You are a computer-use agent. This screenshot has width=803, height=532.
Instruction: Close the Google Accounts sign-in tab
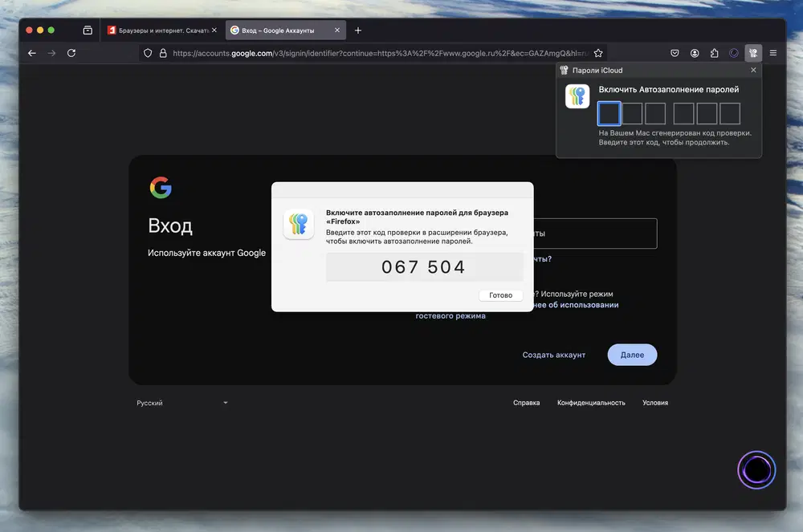(337, 30)
